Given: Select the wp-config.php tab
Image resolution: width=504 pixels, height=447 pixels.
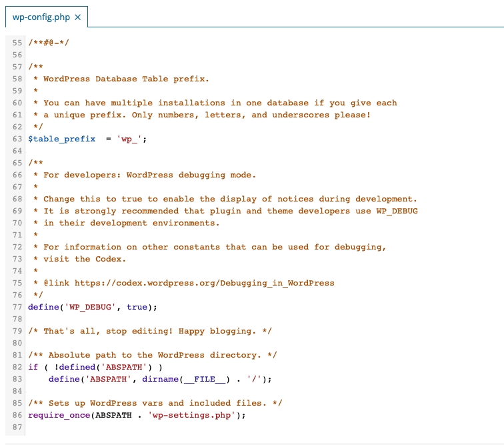Looking at the screenshot, I should coord(41,17).
